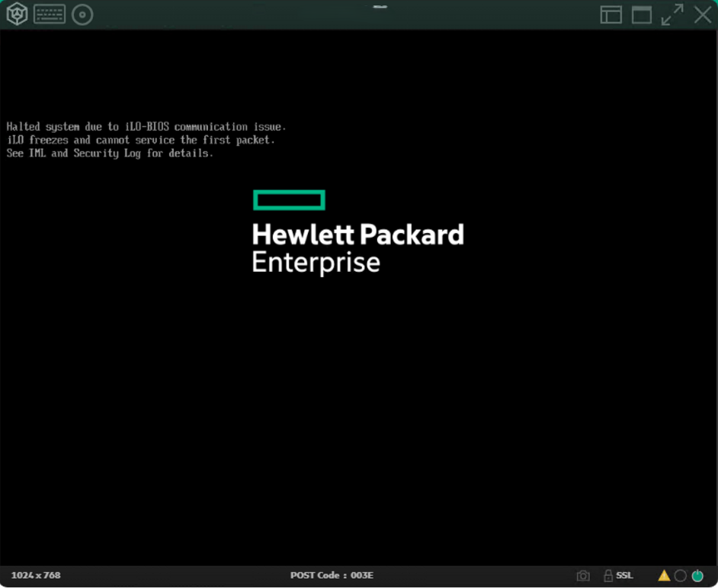The height and width of the screenshot is (588, 718).
Task: Click the SSL label in status bar
Action: 624,576
